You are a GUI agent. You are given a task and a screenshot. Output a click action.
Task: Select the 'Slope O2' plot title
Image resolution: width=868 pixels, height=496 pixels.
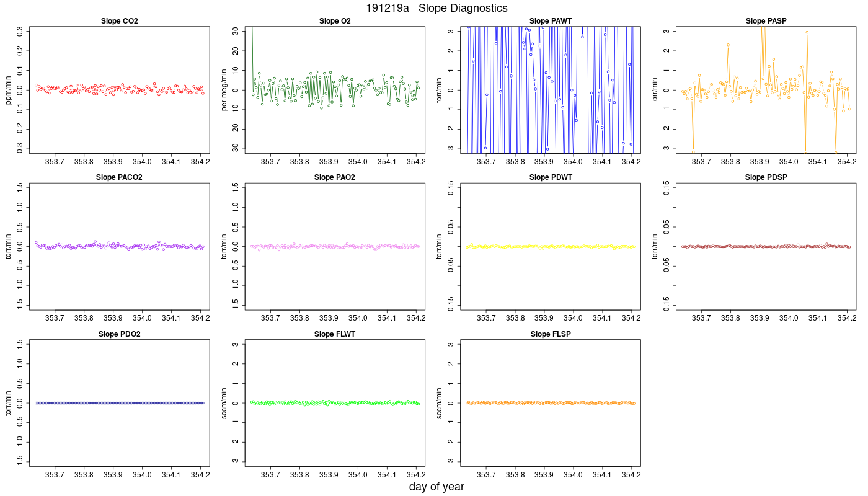[x=335, y=21]
